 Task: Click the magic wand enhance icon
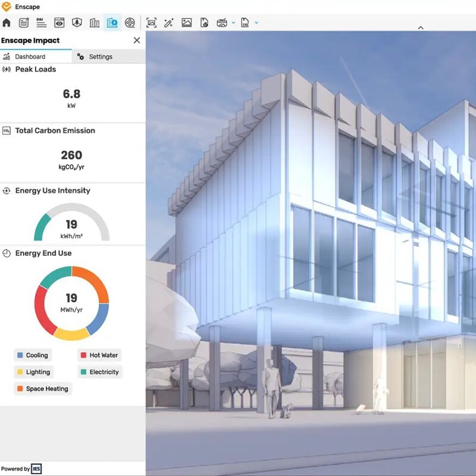(168, 23)
